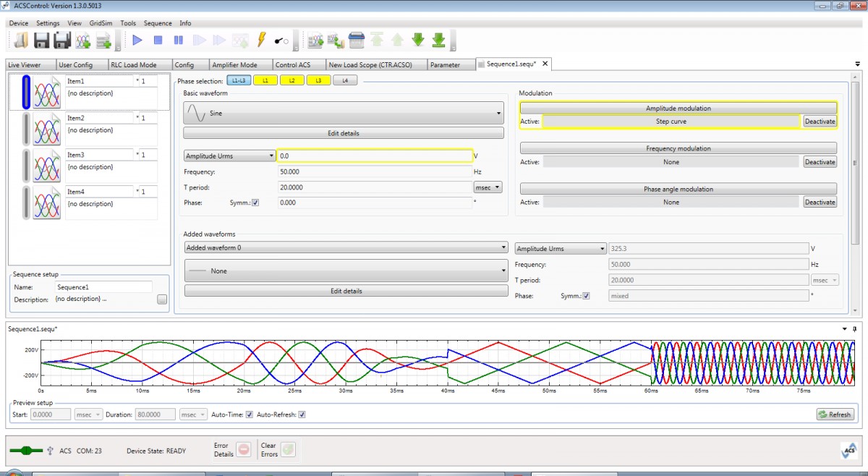Screen dimensions: 868x476
Task: Click the yellow lightning bolt toolbar icon
Action: [x=262, y=41]
